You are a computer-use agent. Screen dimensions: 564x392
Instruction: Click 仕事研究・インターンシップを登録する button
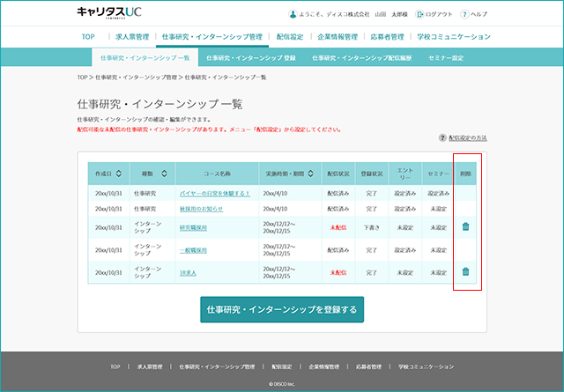(282, 310)
